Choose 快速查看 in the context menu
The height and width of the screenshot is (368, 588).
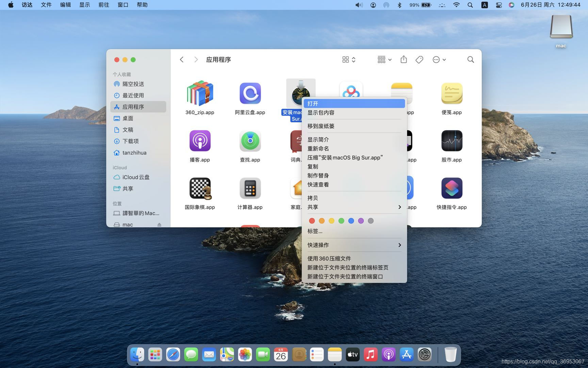click(354, 185)
